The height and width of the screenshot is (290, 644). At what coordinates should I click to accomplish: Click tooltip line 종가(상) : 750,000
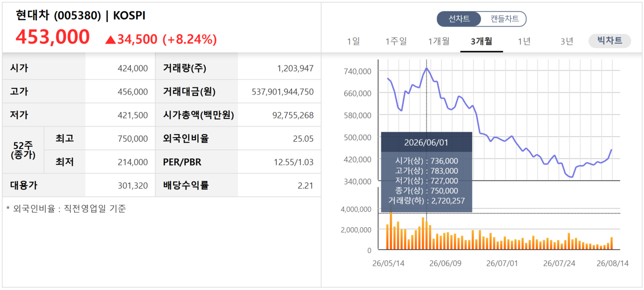pos(426,190)
